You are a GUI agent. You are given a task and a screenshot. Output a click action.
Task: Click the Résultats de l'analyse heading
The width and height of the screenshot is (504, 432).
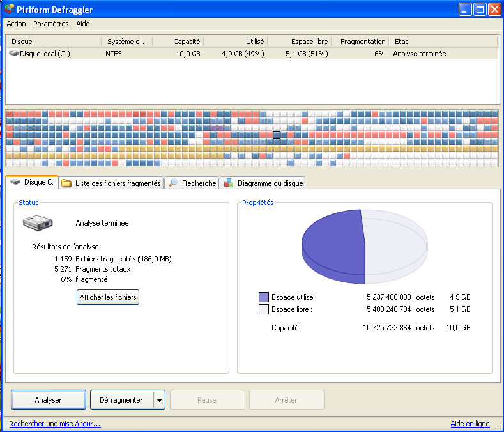point(67,247)
